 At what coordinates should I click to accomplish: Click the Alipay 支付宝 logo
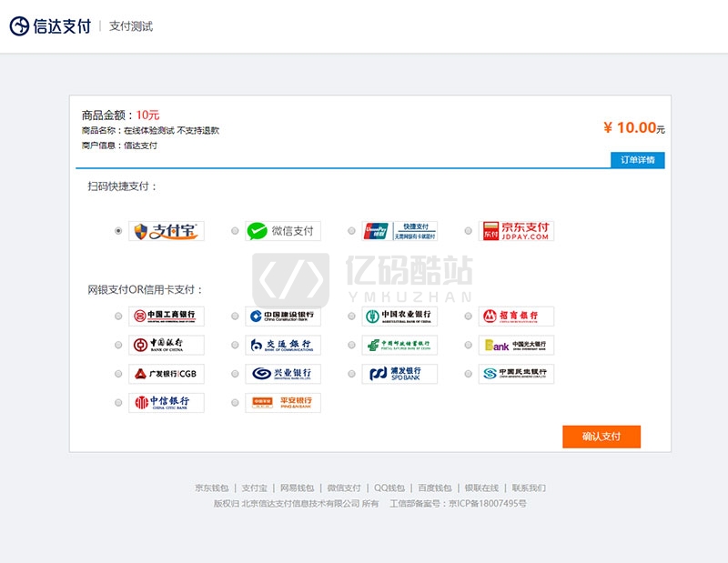coord(167,231)
